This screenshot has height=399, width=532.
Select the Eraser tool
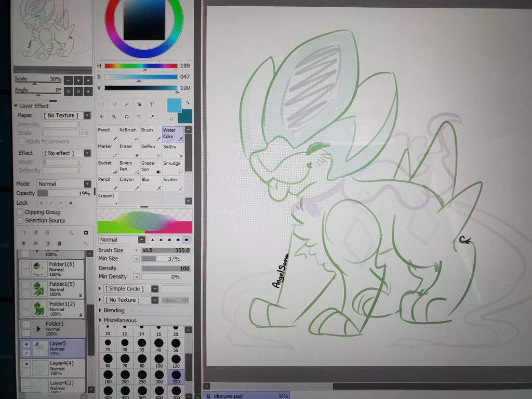click(x=129, y=151)
